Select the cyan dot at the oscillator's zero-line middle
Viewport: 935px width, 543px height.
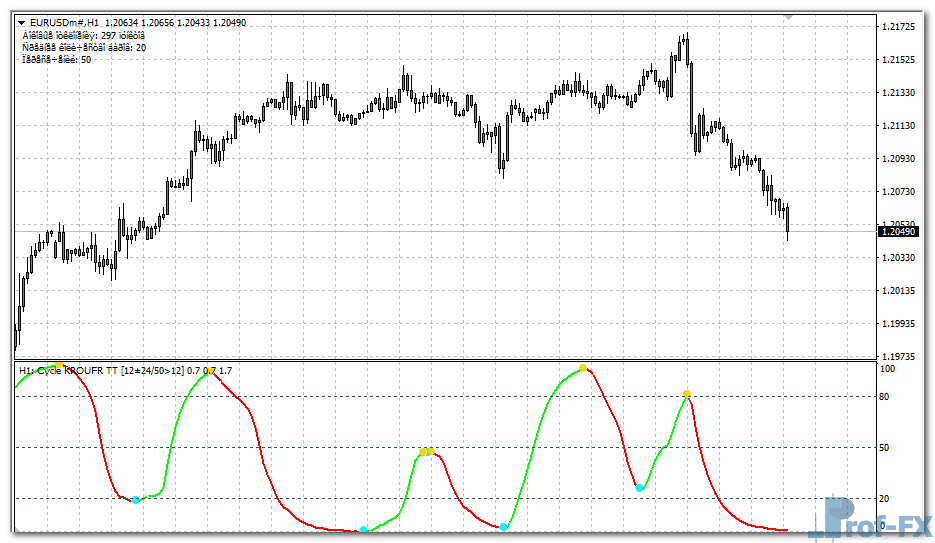tap(363, 529)
